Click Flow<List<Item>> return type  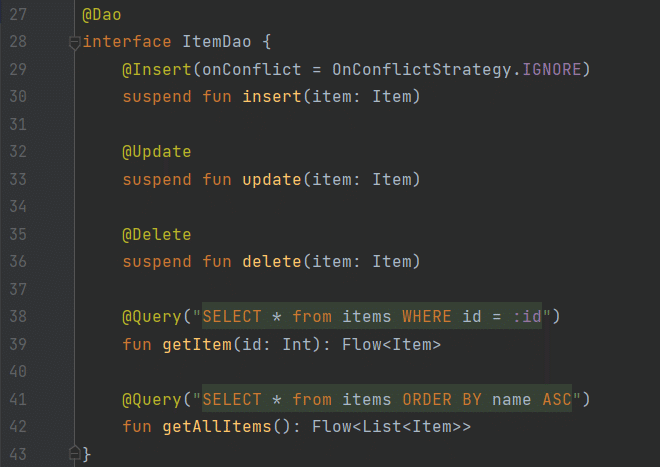tap(391, 427)
